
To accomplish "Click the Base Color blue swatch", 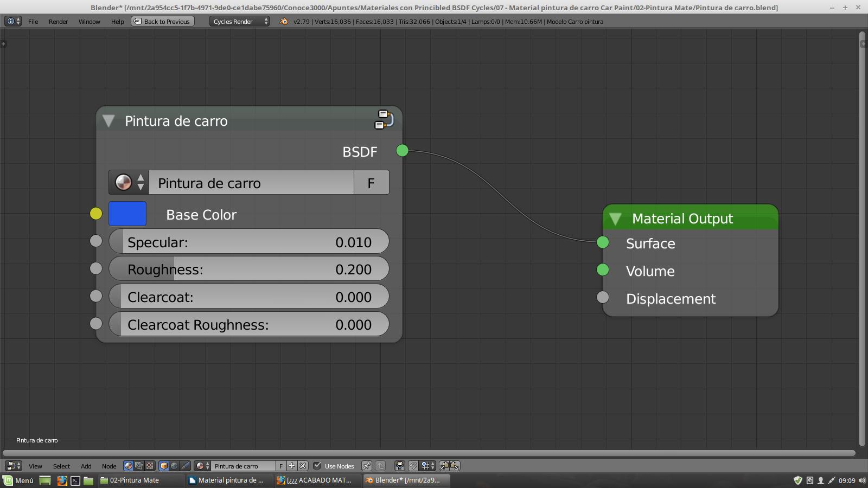I will point(127,214).
